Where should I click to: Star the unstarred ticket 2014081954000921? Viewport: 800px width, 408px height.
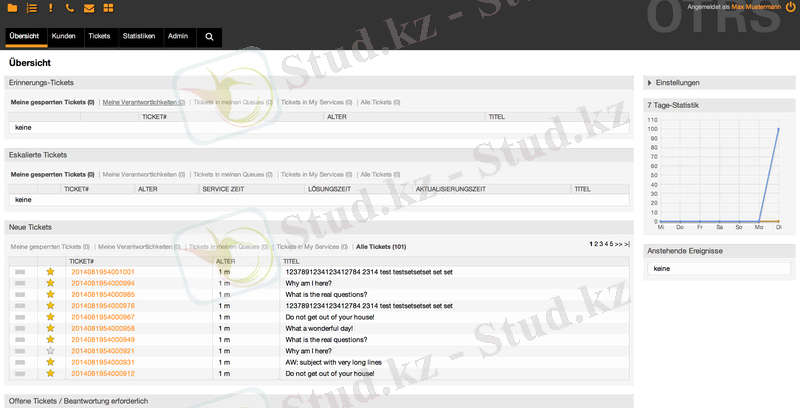point(51,350)
